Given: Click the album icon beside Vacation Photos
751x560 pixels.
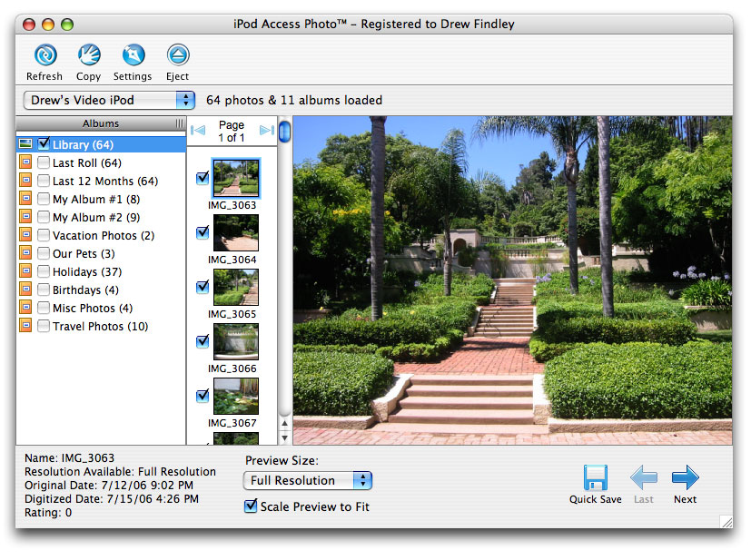Looking at the screenshot, I should (x=25, y=235).
